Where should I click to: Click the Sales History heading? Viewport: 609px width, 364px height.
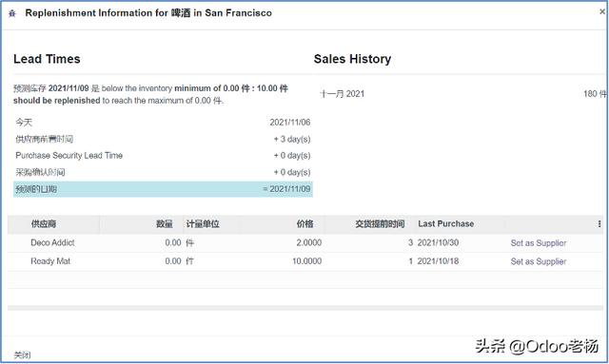352,59
